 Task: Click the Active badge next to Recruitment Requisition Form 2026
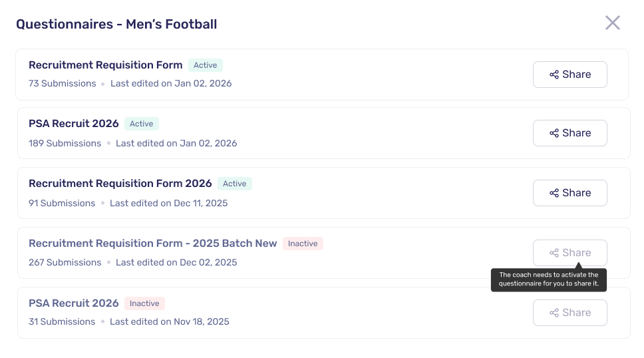235,184
